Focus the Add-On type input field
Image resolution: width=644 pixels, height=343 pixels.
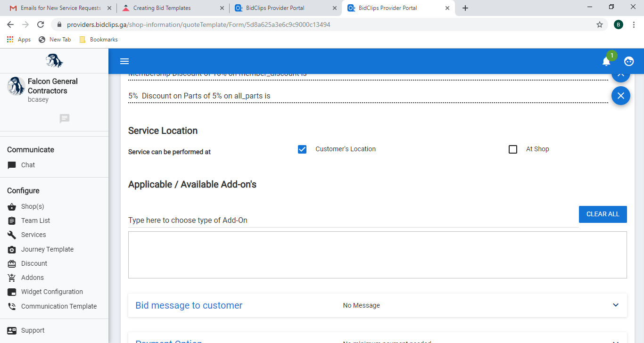pyautogui.click(x=354, y=220)
